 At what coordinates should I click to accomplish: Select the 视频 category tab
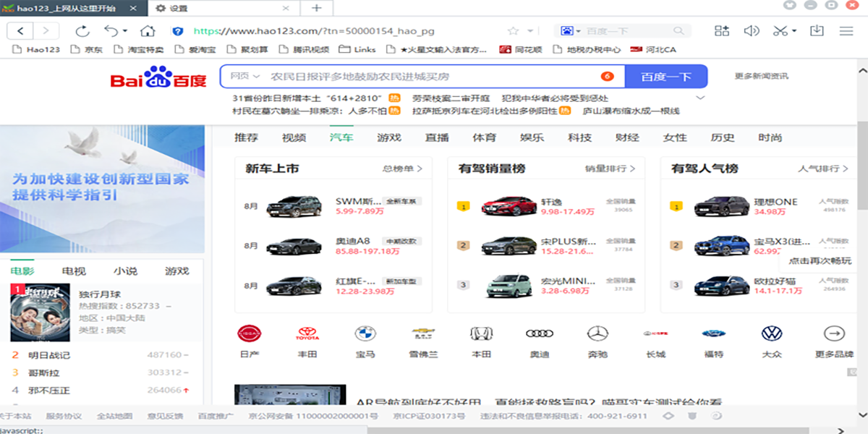(294, 137)
